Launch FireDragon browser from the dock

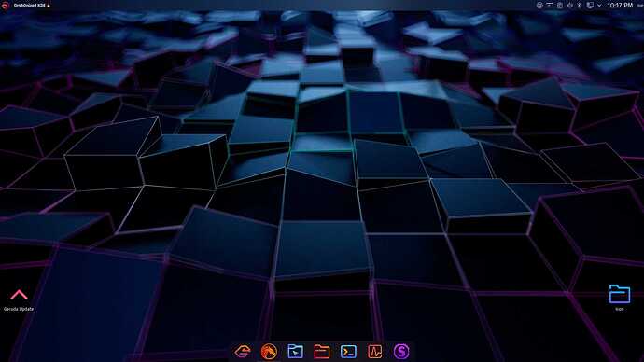coord(269,352)
